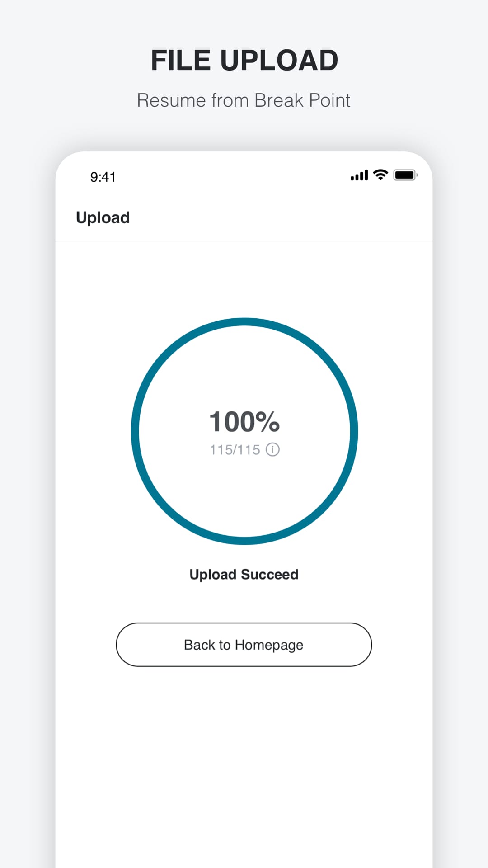The width and height of the screenshot is (488, 868).
Task: Click the phone status bar area
Action: coord(244,176)
